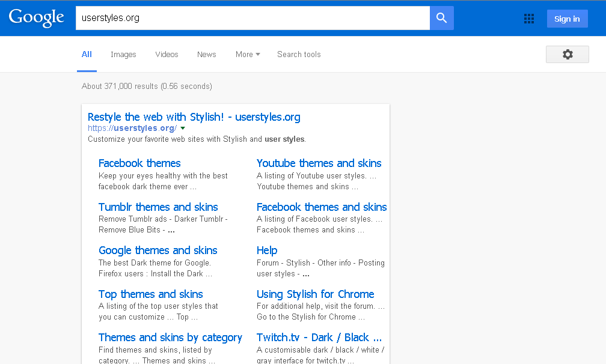This screenshot has width=606, height=364.
Task: Click 'Keep your eyes healthy' snippet
Action: 163,181
